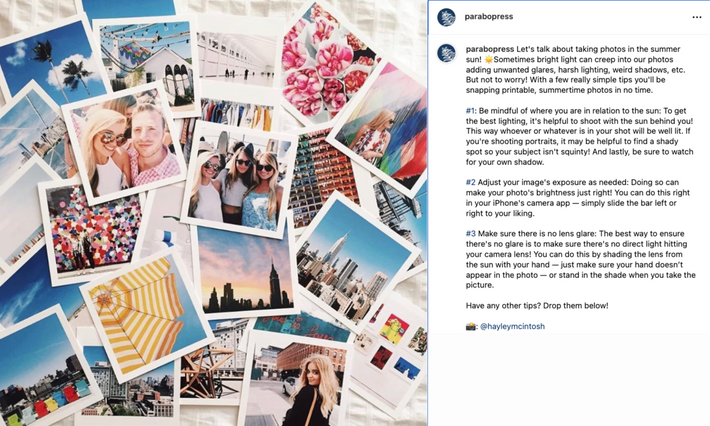
Task: Click bold parabopress name starting the caption
Action: (490, 49)
